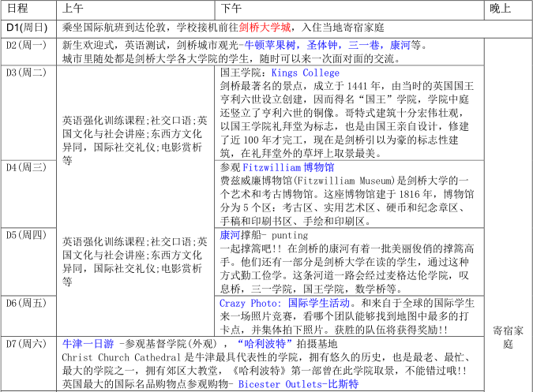Viewport: 533px width, 392px height.
Task: Click the 获胜的队伍将获得奖励!! sentence
Action: [391, 330]
